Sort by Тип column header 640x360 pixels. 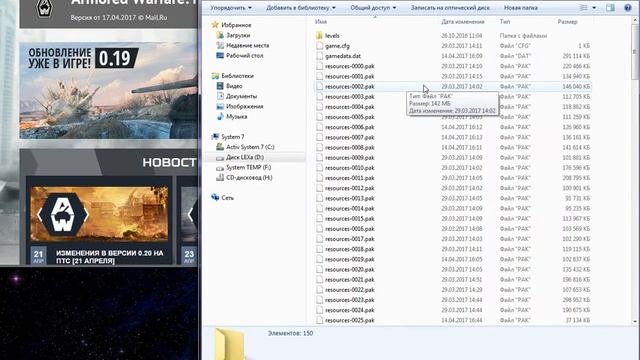[x=504, y=22]
